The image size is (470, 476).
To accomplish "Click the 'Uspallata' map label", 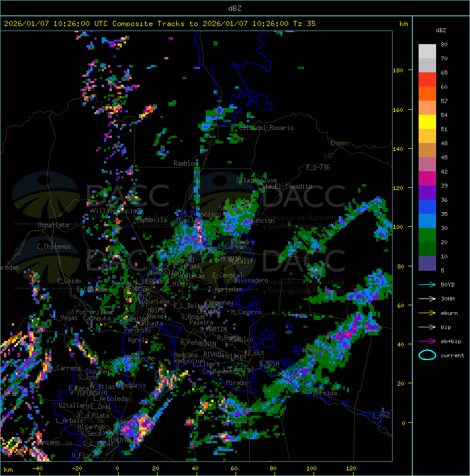I will click(53, 225).
